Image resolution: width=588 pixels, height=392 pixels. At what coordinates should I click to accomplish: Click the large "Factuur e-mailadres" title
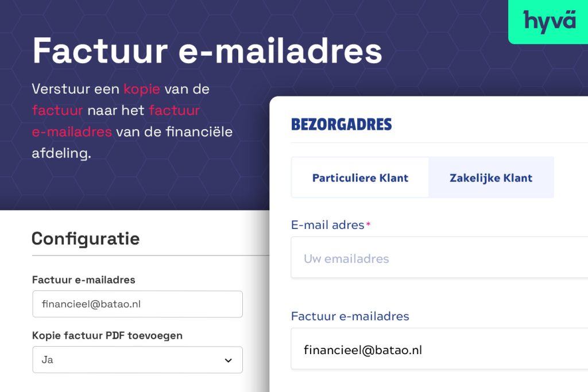(x=207, y=51)
